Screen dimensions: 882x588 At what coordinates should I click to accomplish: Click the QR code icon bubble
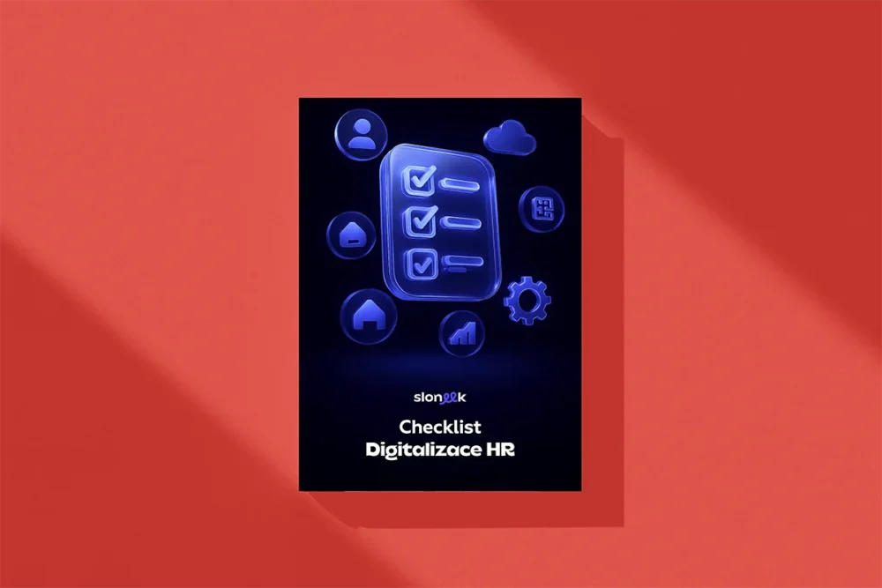click(541, 209)
